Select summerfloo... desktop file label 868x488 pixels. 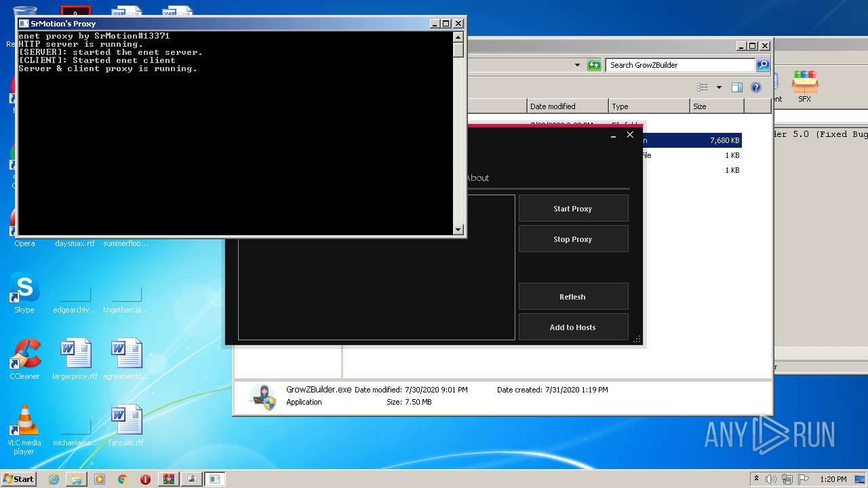pyautogui.click(x=126, y=243)
